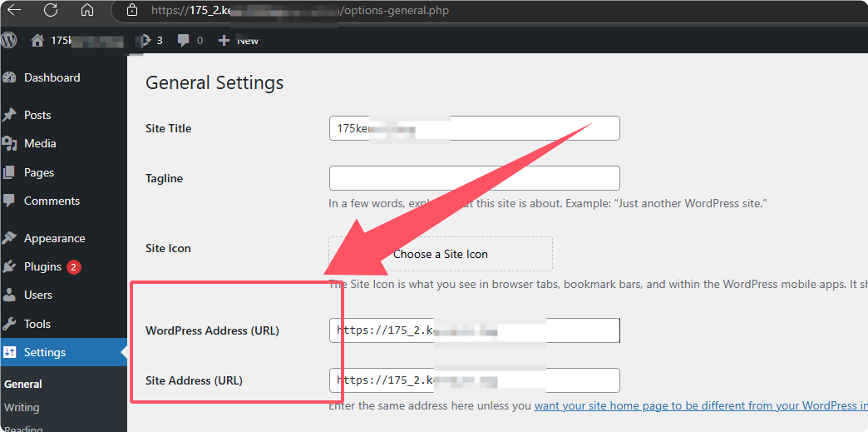Click the Pages sidebar icon
This screenshot has height=432, width=868.
[x=9, y=172]
